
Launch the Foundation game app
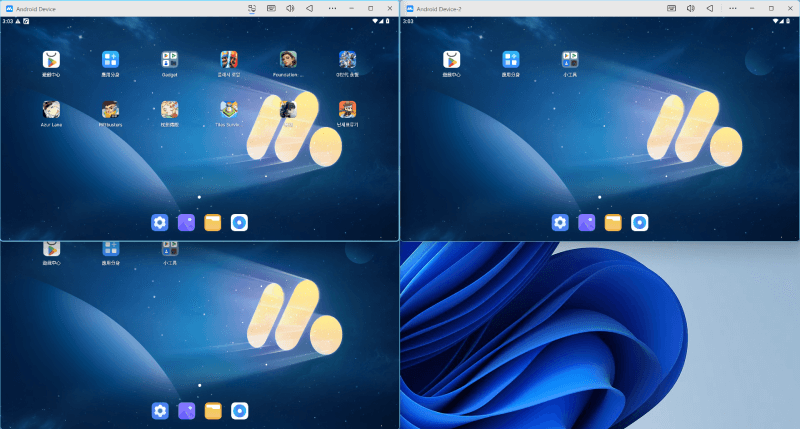click(288, 60)
